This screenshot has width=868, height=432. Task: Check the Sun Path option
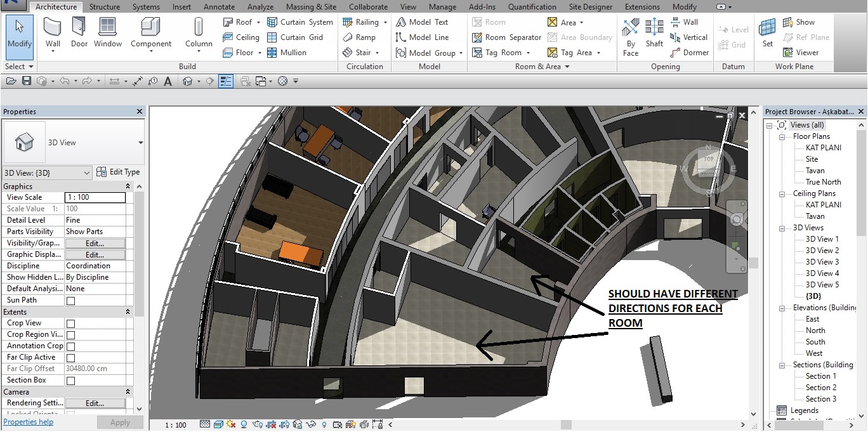point(70,301)
